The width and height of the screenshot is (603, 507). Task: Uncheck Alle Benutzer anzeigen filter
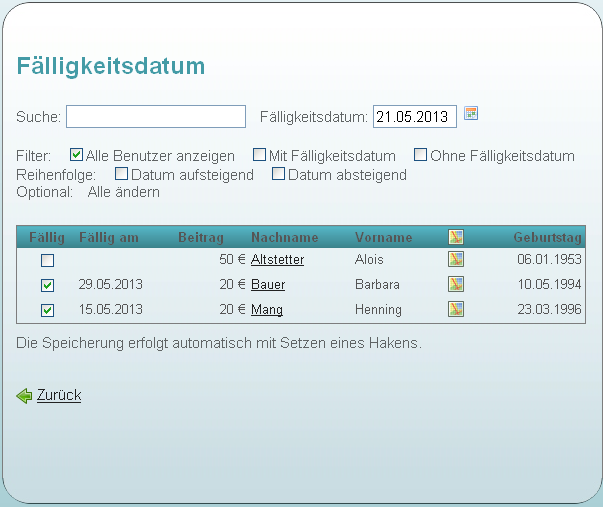pyautogui.click(x=76, y=155)
